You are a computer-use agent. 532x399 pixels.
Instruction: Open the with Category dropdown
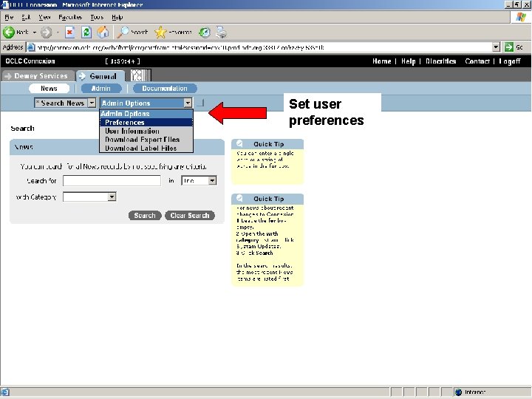112,197
